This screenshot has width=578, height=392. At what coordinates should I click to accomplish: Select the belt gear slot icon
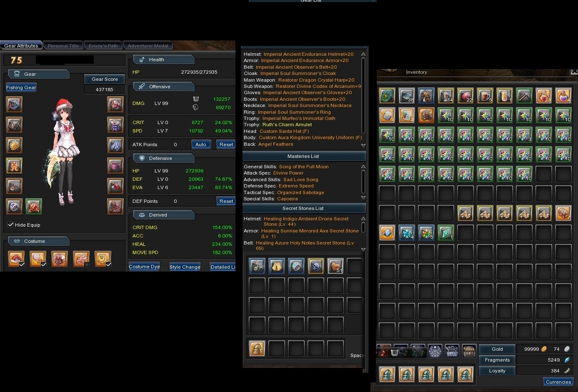[x=115, y=166]
